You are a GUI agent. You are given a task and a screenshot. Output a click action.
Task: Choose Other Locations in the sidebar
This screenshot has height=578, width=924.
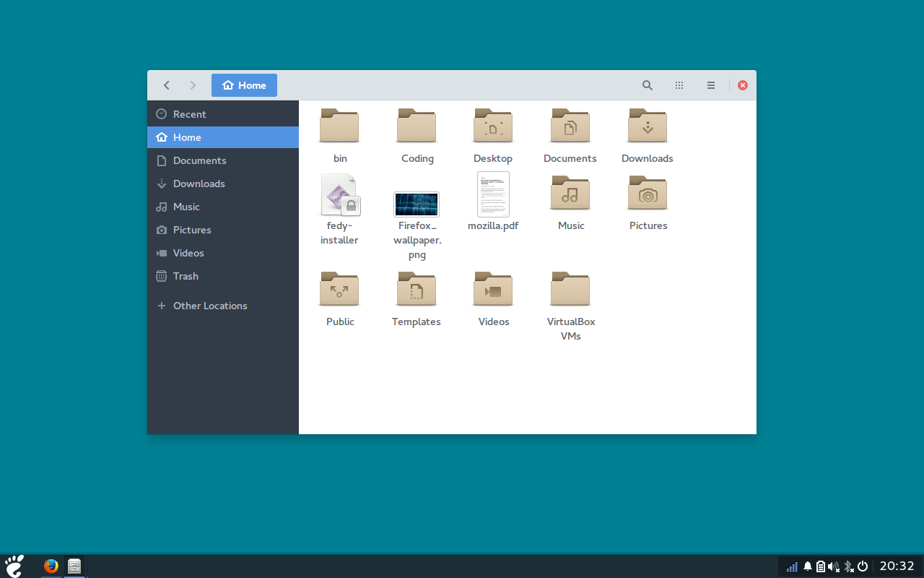(x=223, y=306)
